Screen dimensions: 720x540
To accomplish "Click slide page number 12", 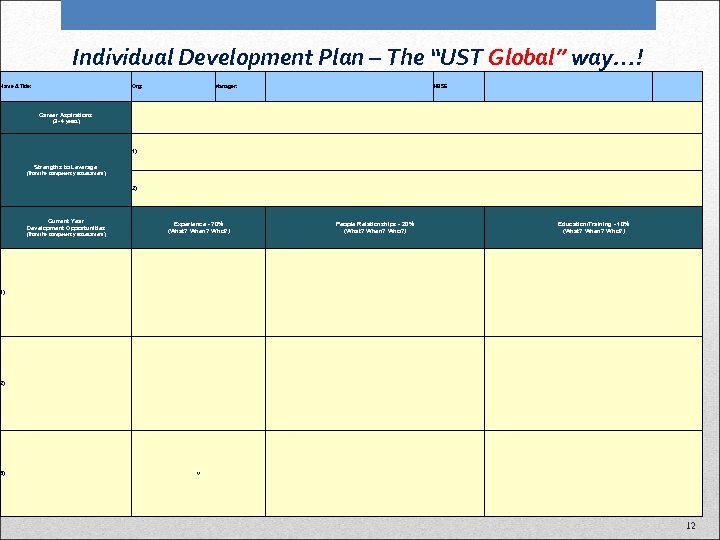I will pos(691,526).
